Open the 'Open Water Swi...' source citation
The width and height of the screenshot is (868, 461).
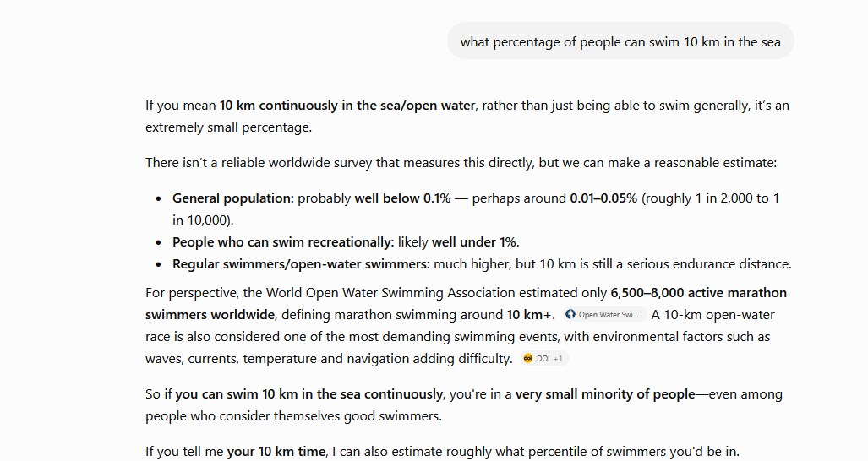pyautogui.click(x=604, y=315)
